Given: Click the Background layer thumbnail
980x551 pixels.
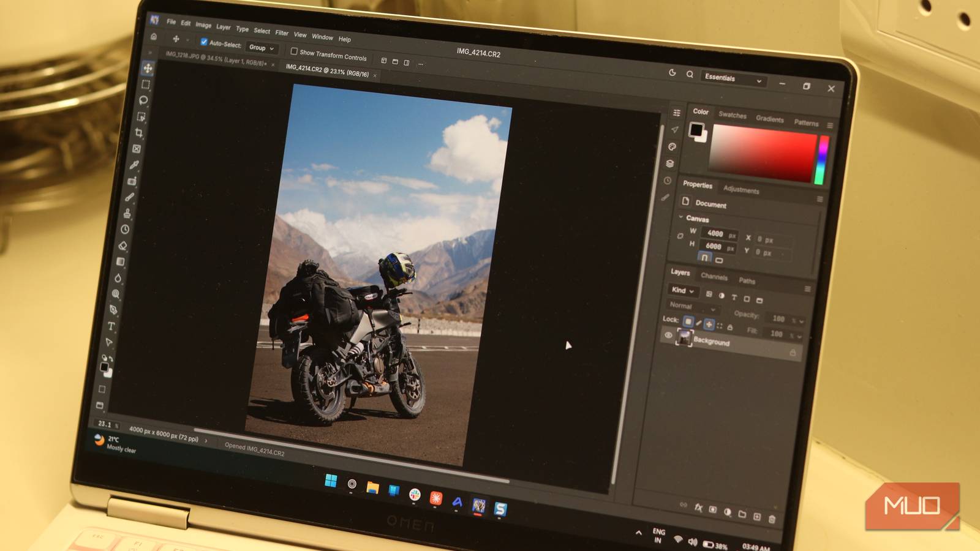Looking at the screenshot, I should [684, 337].
